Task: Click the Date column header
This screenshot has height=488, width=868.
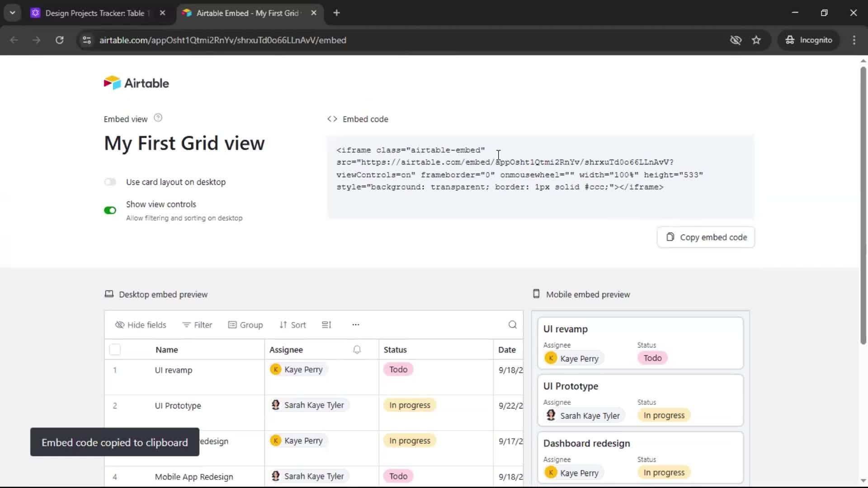Action: (507, 350)
